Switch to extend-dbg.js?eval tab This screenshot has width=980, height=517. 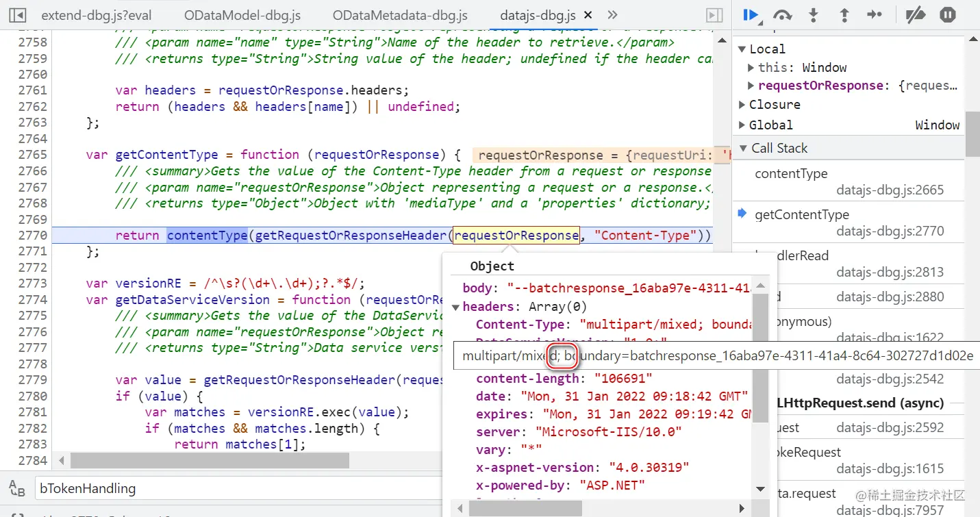[97, 15]
